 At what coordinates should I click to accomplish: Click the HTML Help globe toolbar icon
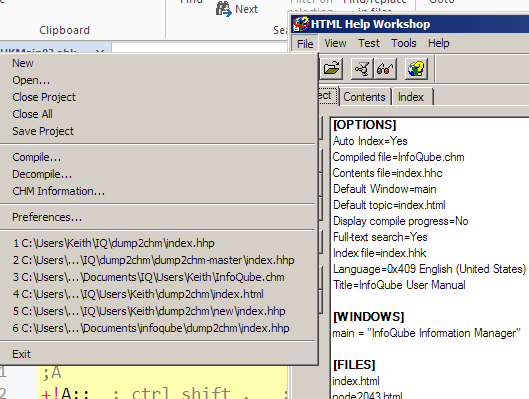(416, 69)
